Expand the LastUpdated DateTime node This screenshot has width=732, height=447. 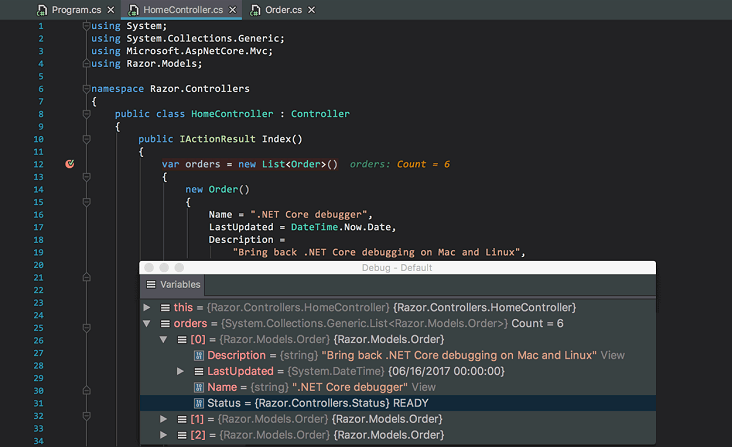pyautogui.click(x=181, y=371)
